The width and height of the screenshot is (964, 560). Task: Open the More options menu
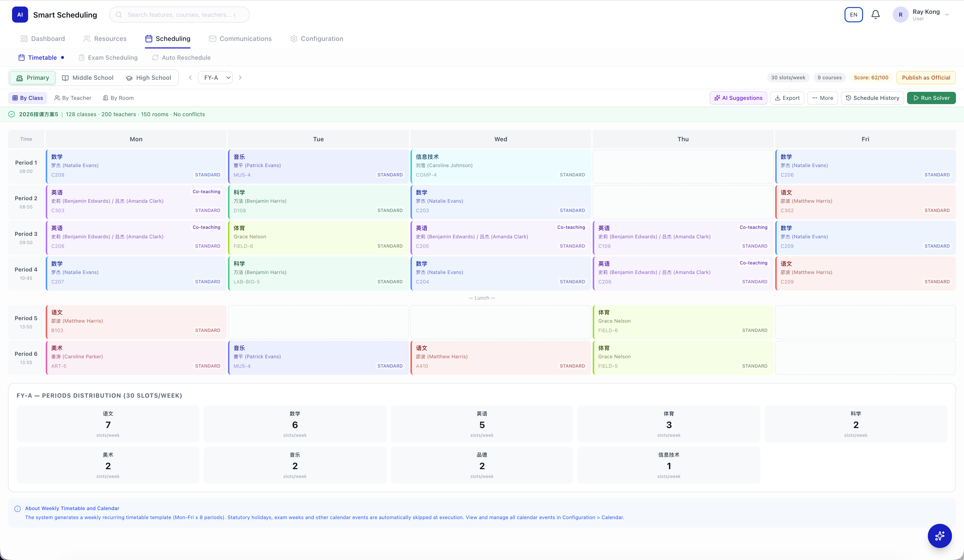click(822, 98)
